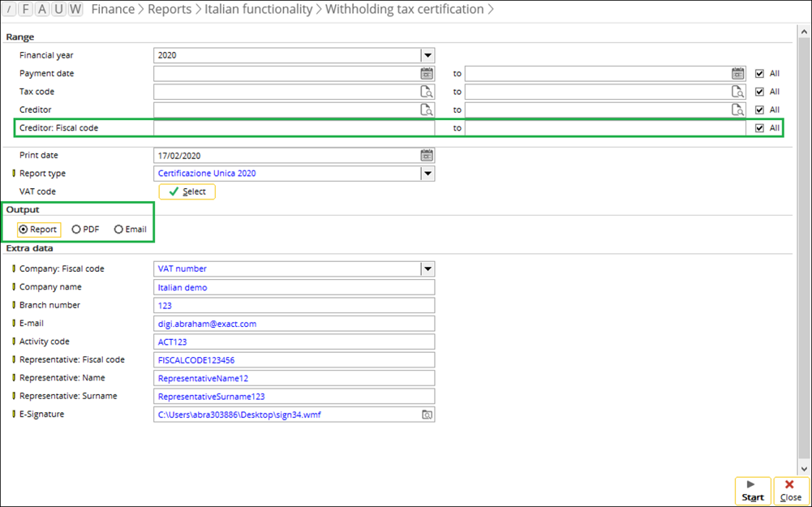Image resolution: width=812 pixels, height=507 pixels.
Task: Go to Reports in breadcrumb
Action: pyautogui.click(x=170, y=9)
